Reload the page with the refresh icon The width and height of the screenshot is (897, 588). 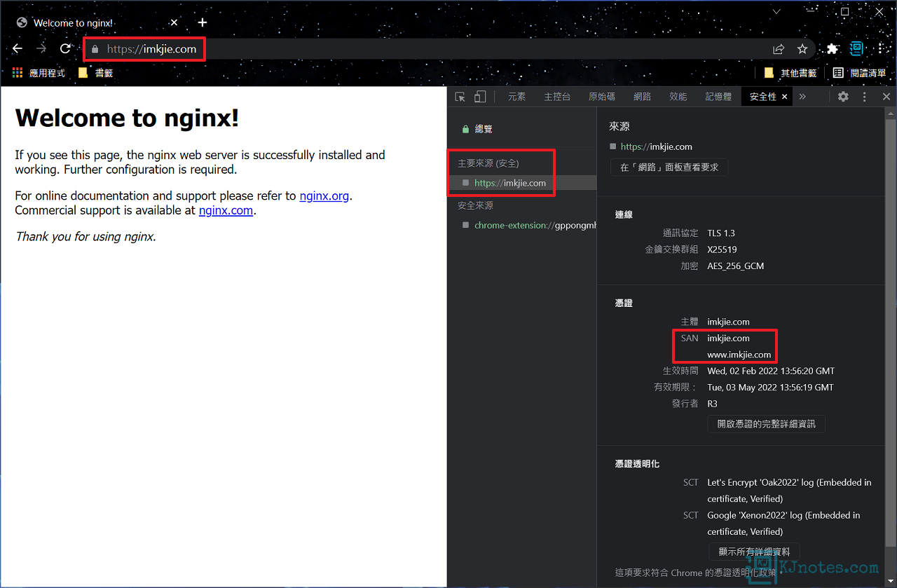(x=65, y=49)
